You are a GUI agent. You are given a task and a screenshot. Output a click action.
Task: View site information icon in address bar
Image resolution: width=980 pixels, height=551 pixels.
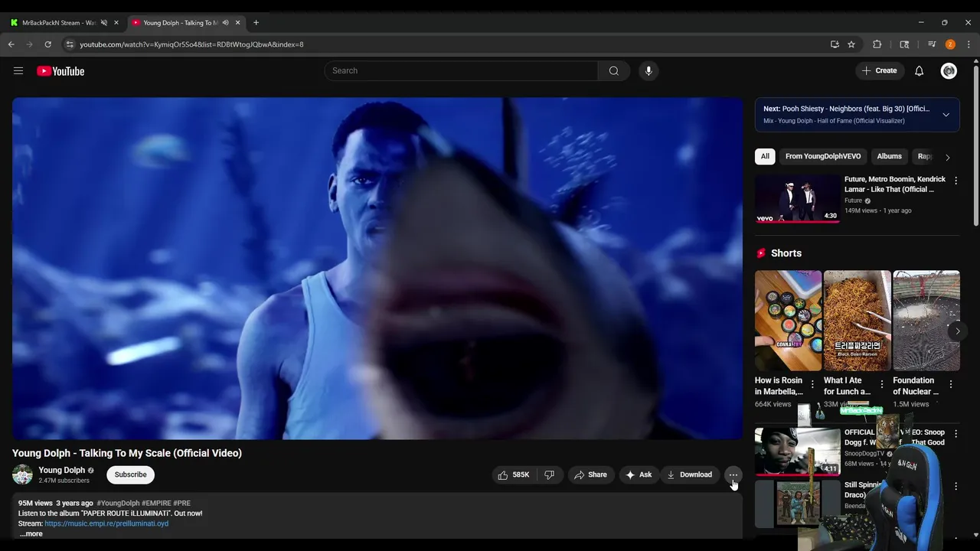[70, 44]
